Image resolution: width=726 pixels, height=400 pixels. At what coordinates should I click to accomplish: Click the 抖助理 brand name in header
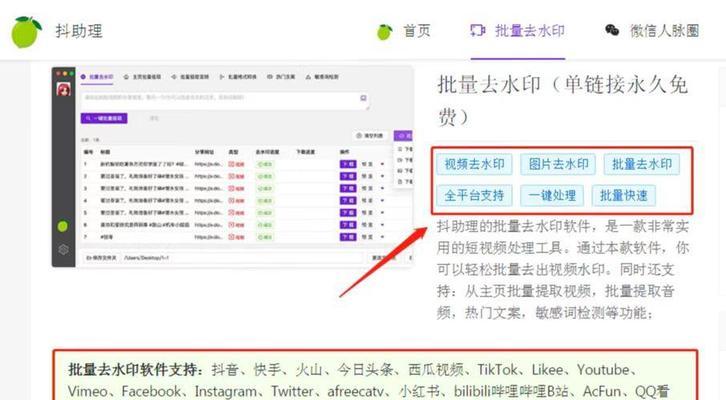[x=79, y=31]
